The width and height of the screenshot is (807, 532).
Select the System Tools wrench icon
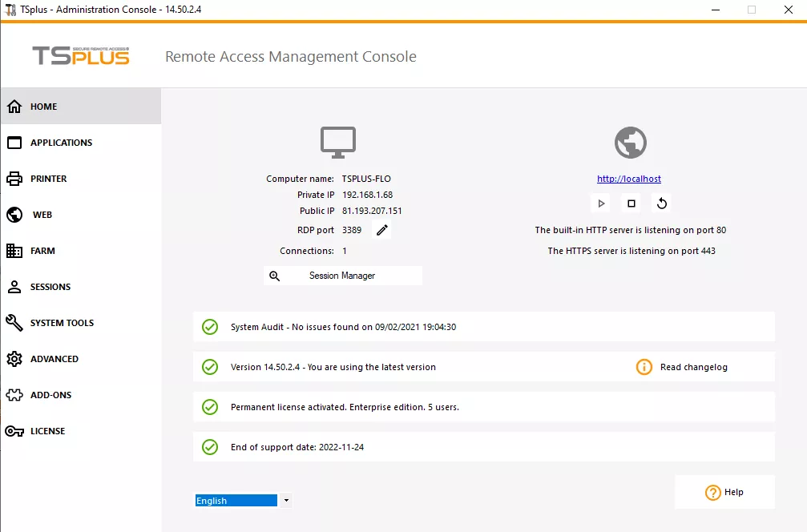14,322
